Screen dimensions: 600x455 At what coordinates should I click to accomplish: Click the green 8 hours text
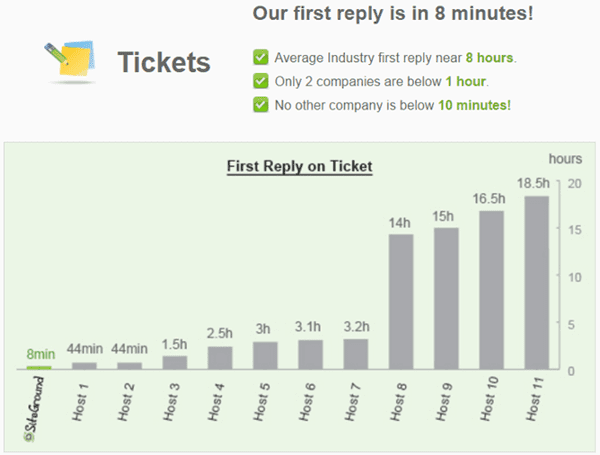(489, 58)
